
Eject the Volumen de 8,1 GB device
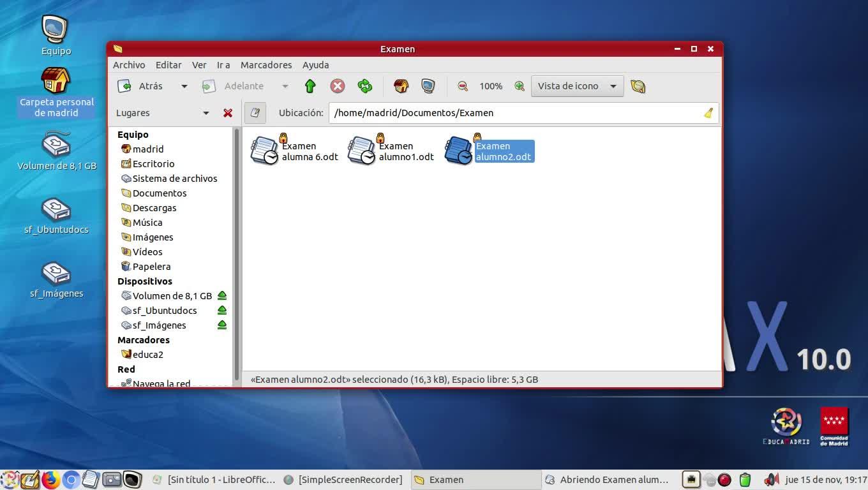point(222,295)
